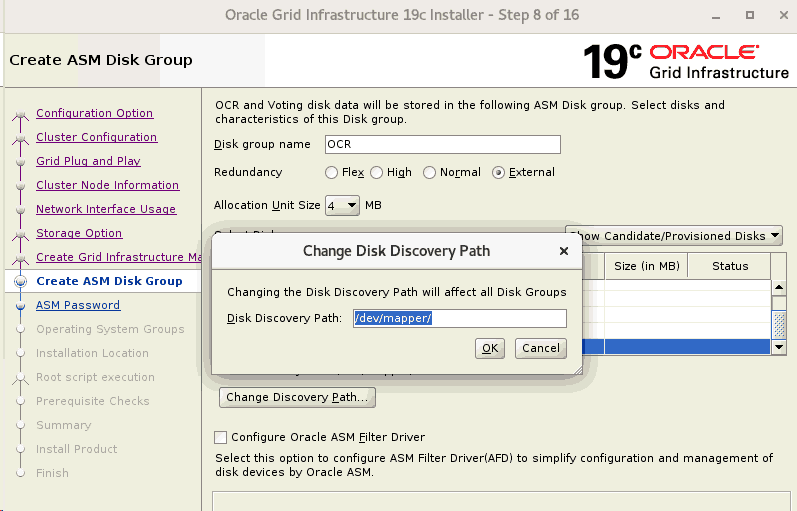Confirm the discovery path with OK

pyautogui.click(x=490, y=348)
